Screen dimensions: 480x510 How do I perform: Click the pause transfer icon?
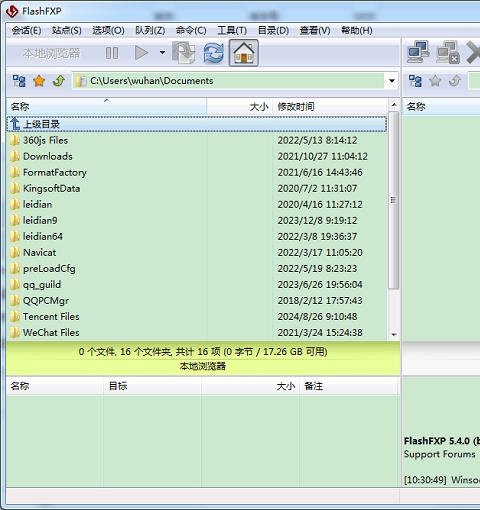112,53
